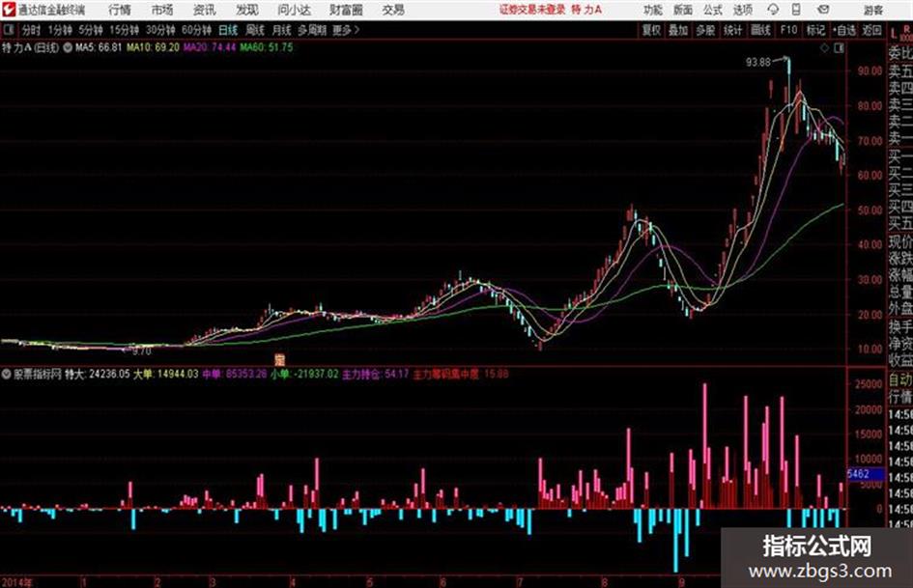Open the customer service headset icon
The height and width of the screenshot is (588, 913).
click(773, 10)
